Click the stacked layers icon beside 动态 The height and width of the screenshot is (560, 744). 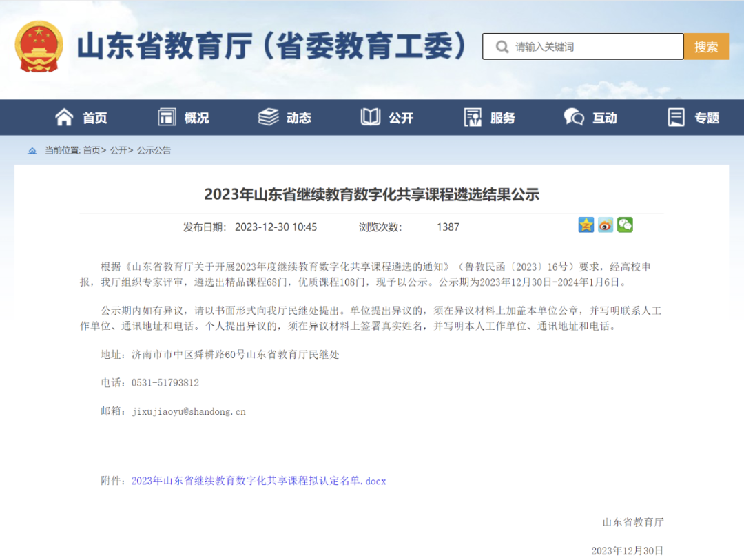[x=268, y=118]
